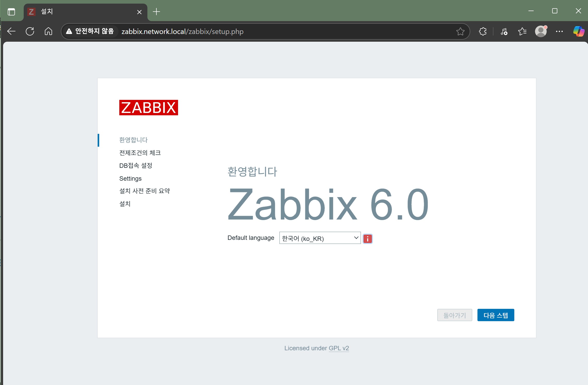Screen dimensions: 588x385
Task: Click the browser Back arrow
Action: pyautogui.click(x=11, y=31)
